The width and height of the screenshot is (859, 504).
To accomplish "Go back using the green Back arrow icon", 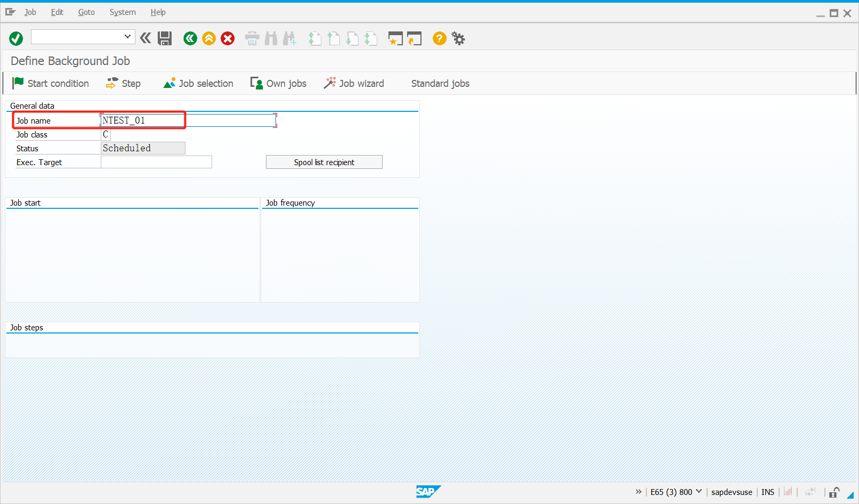I will point(190,38).
